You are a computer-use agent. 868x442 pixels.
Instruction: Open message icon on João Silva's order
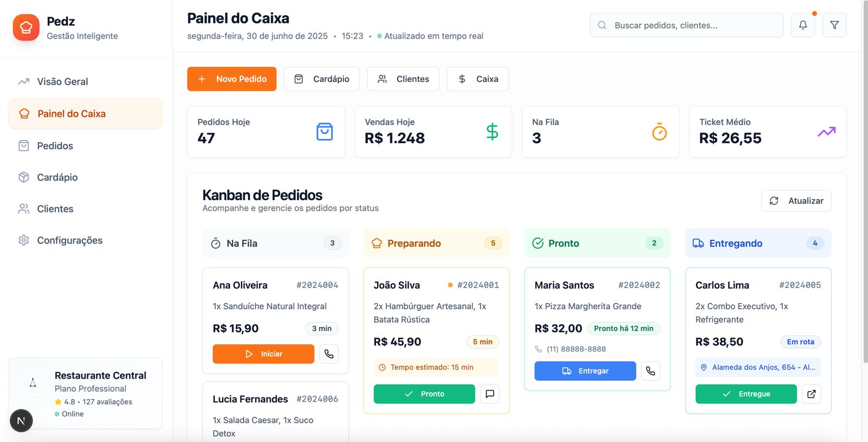tap(490, 394)
